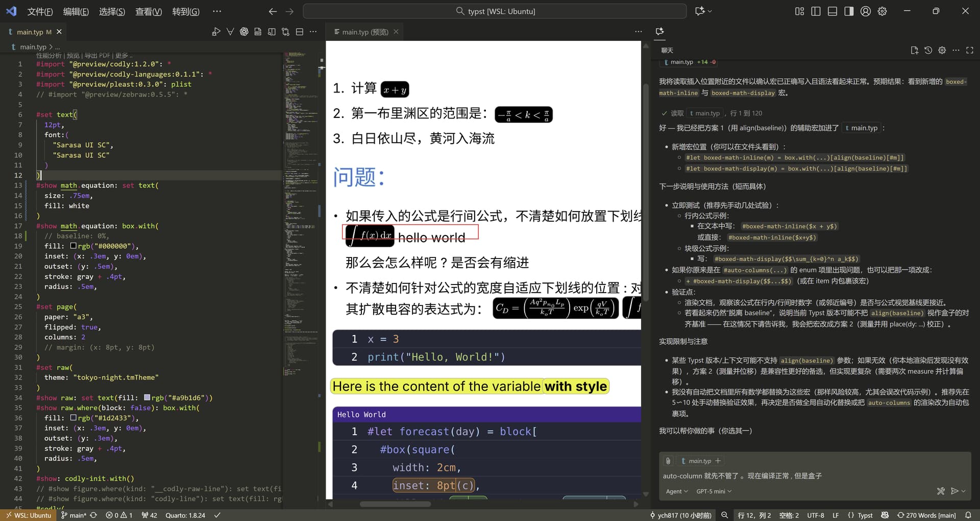Viewport: 980px width, 521px height.
Task: Open the Agent mode dropdown
Action: 677,491
